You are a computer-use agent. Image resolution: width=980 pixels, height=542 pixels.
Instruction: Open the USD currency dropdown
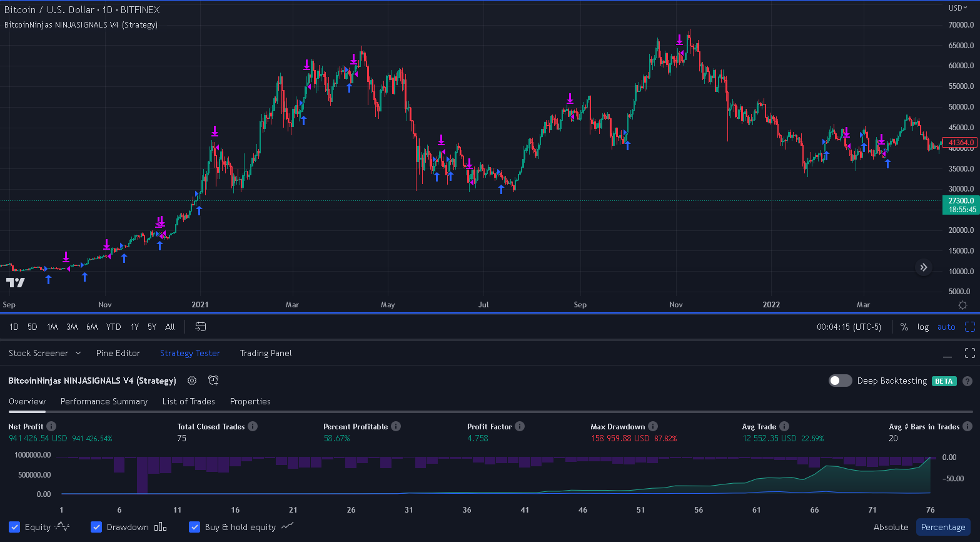tap(959, 8)
